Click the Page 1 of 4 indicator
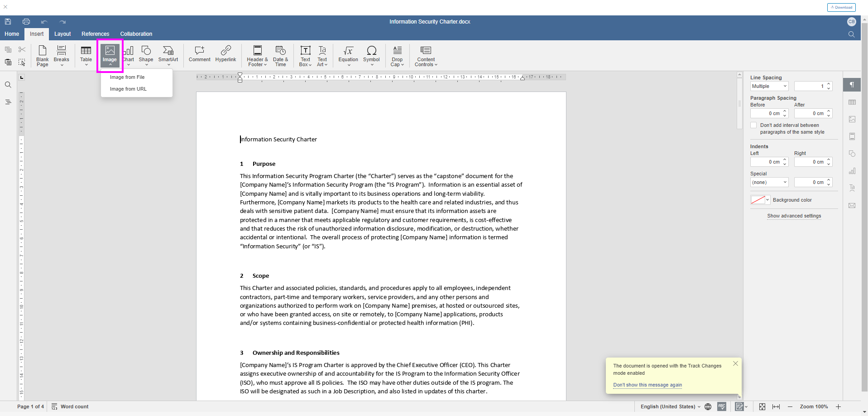 pos(31,406)
